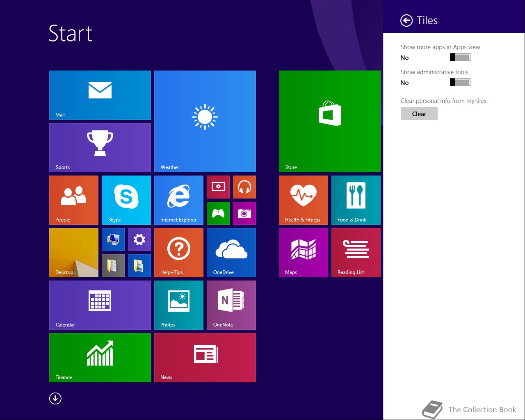Open the Reading List tile
This screenshot has height=420, width=525.
[x=356, y=253]
